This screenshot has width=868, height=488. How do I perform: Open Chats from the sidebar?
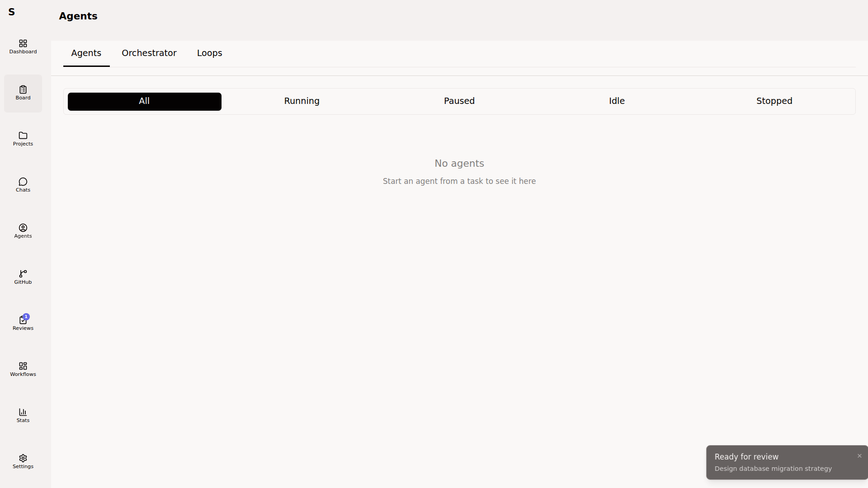pos(23,185)
